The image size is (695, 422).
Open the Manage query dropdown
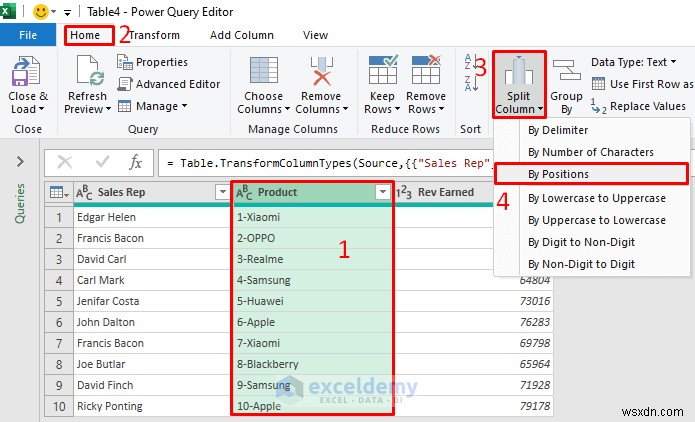pyautogui.click(x=152, y=106)
